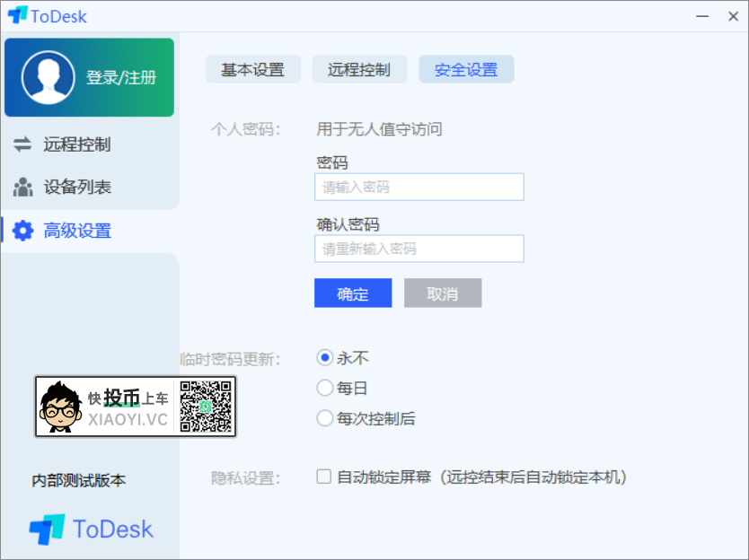
Task: Click the device list people icon
Action: (x=21, y=188)
